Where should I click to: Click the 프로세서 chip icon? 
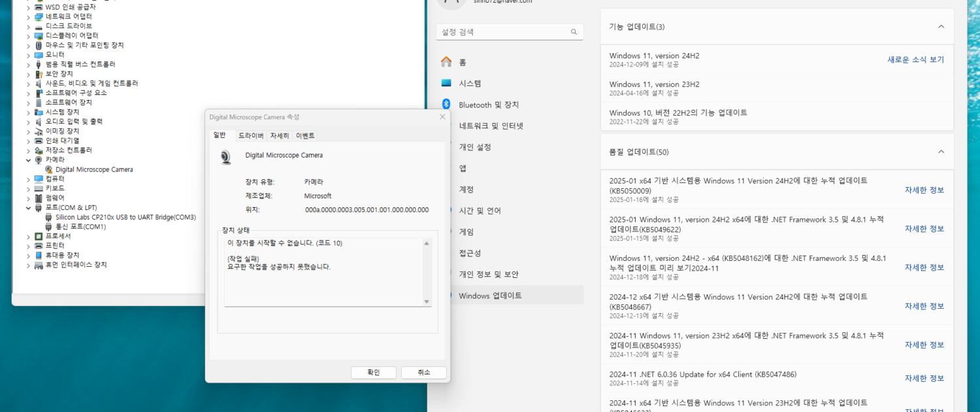39,236
